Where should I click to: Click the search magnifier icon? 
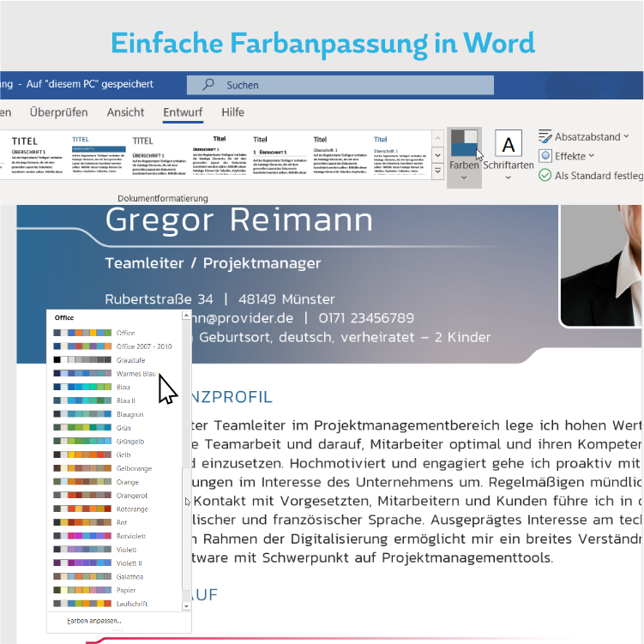pyautogui.click(x=208, y=85)
